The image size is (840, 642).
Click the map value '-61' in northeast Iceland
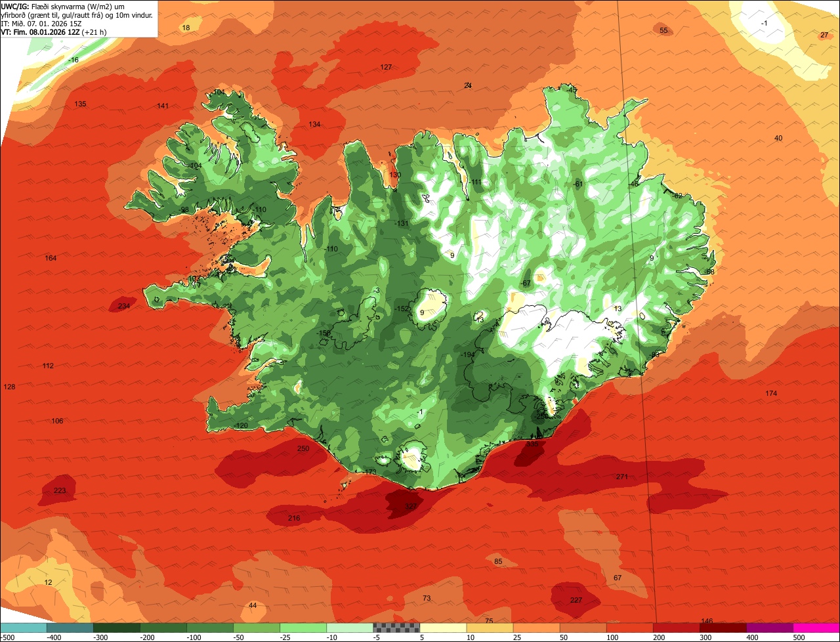[x=578, y=184]
